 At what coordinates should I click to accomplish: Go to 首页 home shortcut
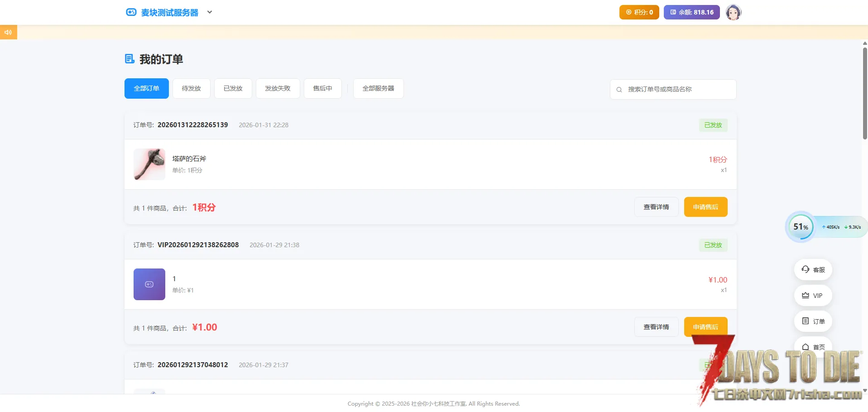pyautogui.click(x=813, y=346)
